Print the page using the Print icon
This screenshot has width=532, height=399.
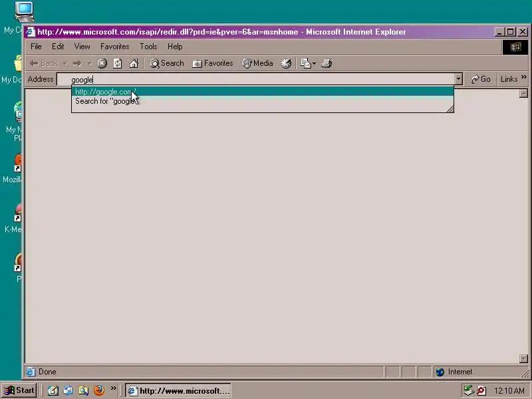click(x=327, y=63)
